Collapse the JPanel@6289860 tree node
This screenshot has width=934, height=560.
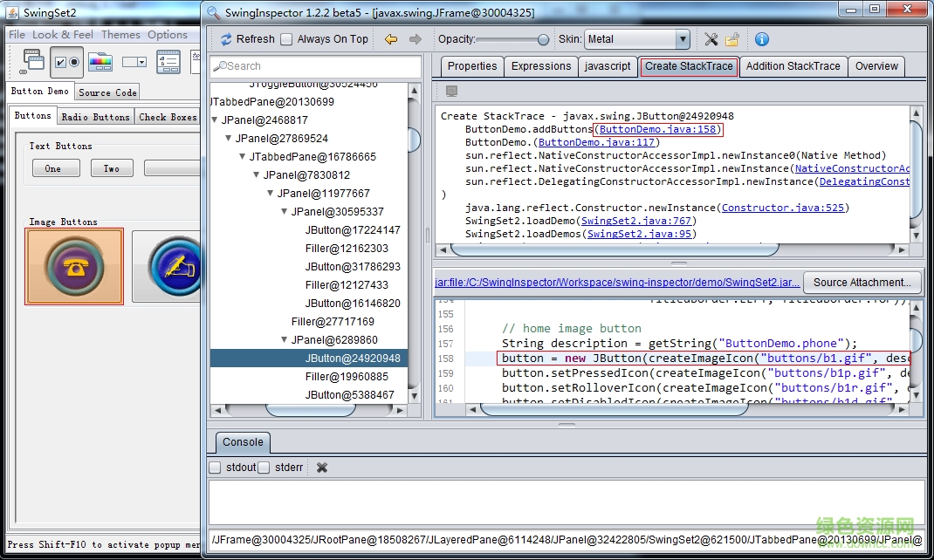click(285, 340)
